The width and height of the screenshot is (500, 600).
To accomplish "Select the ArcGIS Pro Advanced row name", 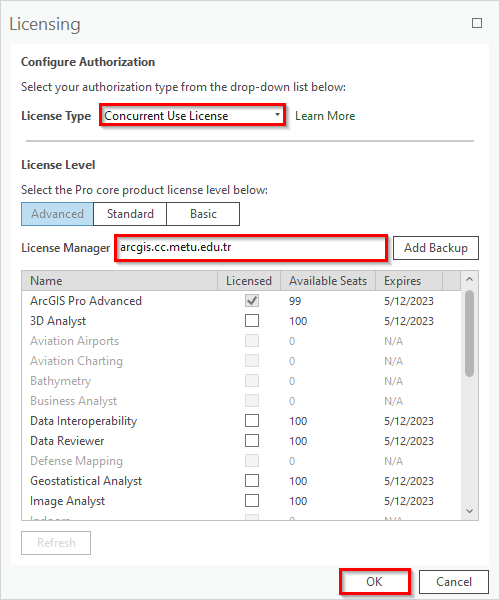I will pyautogui.click(x=86, y=301).
